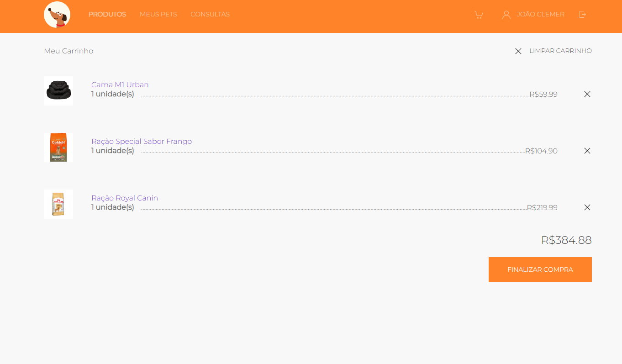Click the Meu Carrinho heading
Screen dimensions: 622x364
pyautogui.click(x=69, y=51)
